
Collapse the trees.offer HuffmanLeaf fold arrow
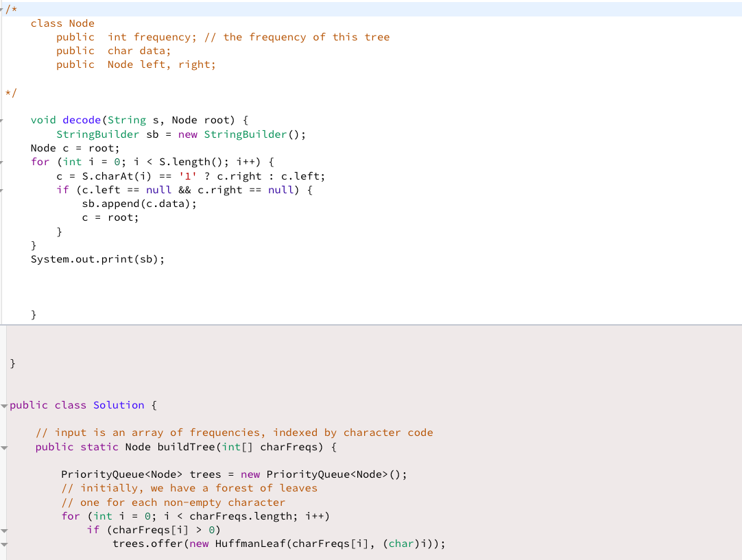[x=3, y=543]
